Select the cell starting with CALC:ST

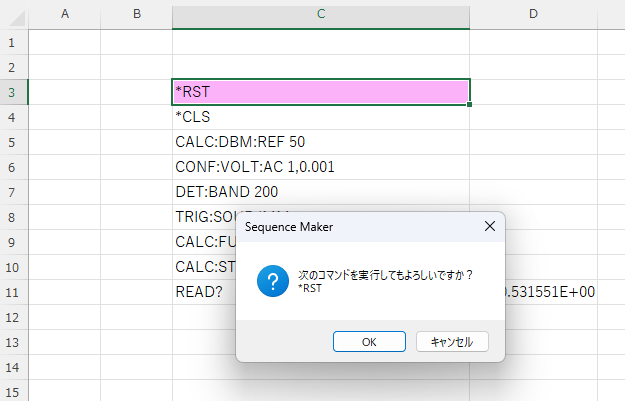point(204,267)
